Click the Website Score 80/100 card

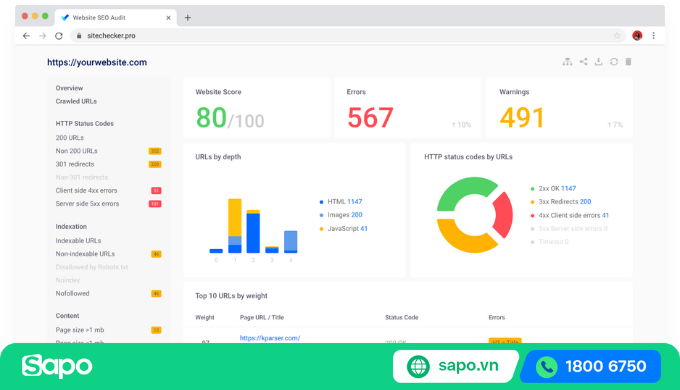click(256, 108)
